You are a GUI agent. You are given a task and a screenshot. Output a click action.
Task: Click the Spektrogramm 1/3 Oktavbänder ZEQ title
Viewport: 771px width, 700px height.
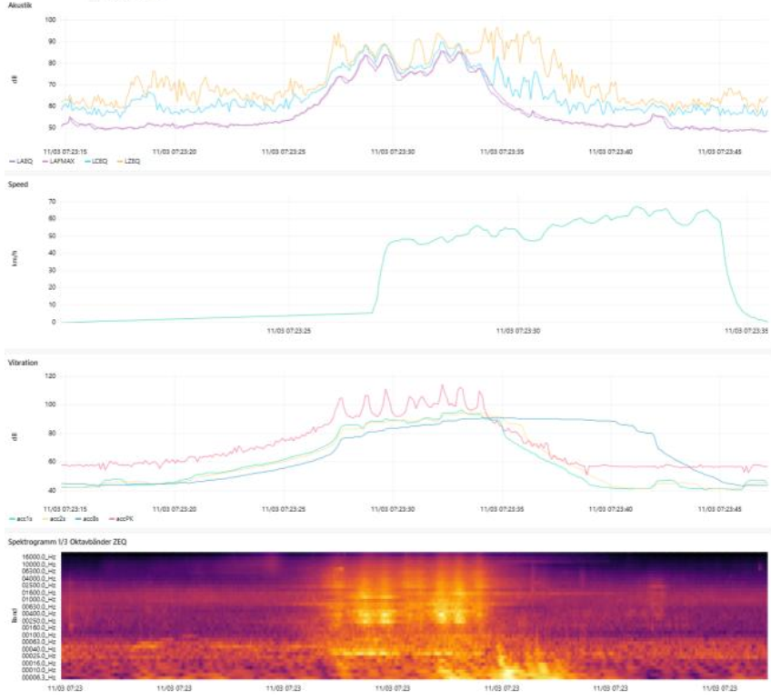point(67,542)
